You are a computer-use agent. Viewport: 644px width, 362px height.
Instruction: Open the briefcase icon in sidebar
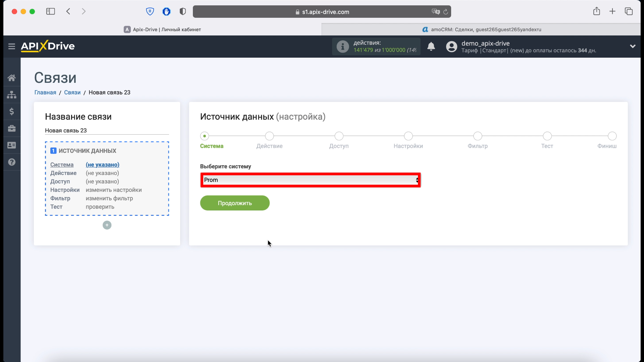[12, 128]
